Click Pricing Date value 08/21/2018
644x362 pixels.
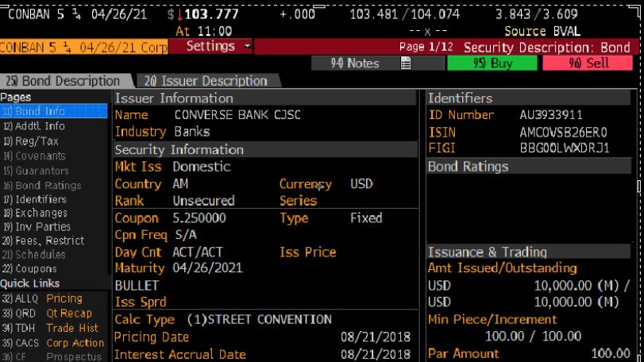pos(376,337)
